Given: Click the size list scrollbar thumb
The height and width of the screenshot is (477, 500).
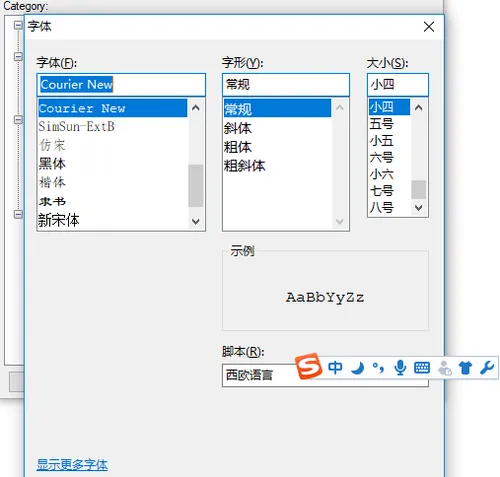Looking at the screenshot, I should (419, 189).
